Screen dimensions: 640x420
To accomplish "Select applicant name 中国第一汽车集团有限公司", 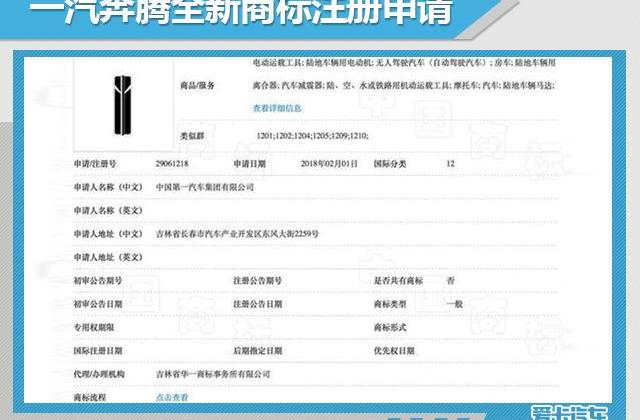I will tap(204, 187).
